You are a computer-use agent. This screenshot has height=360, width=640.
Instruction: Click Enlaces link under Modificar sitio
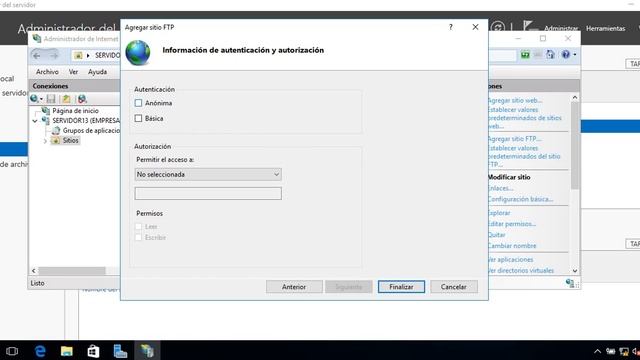pyautogui.click(x=501, y=188)
